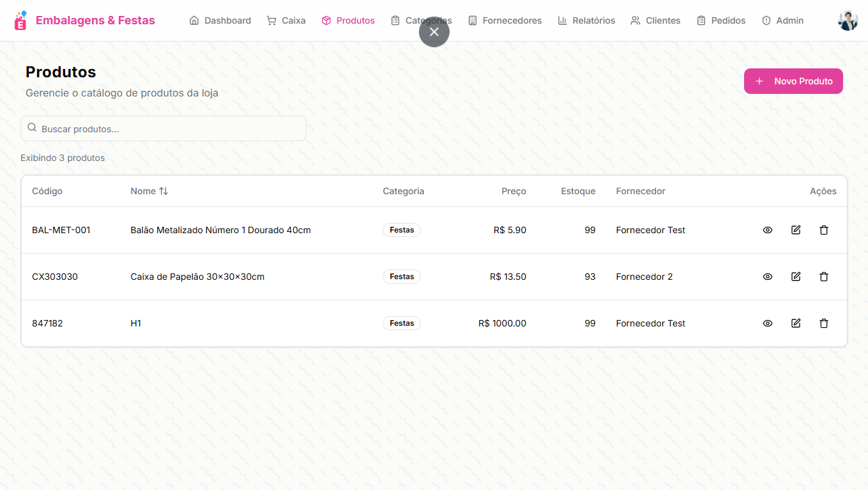
Task: Delete the Caixa de Papelão product
Action: coord(824,277)
